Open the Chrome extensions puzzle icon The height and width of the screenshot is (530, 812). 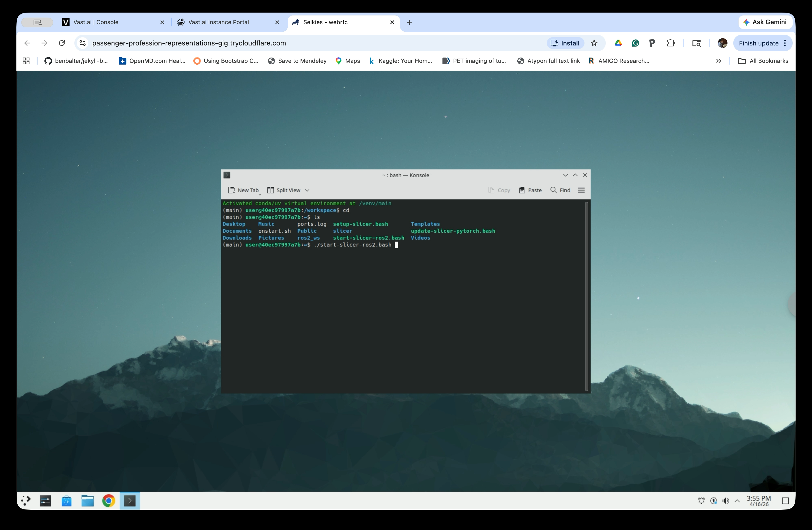click(671, 43)
